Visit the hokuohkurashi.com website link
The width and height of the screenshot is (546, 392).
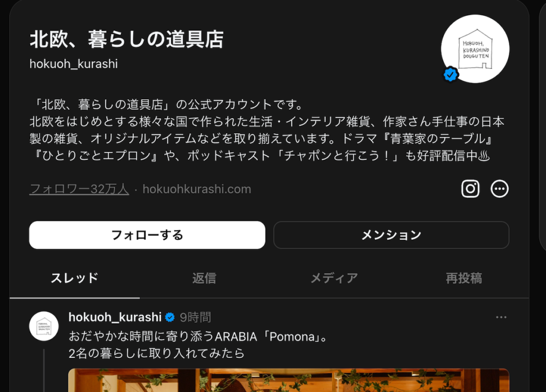click(x=197, y=189)
